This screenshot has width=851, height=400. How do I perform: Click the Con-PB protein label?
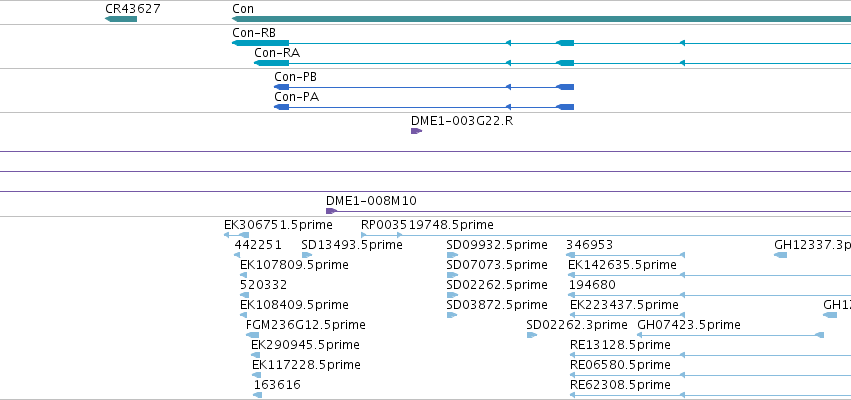296,77
